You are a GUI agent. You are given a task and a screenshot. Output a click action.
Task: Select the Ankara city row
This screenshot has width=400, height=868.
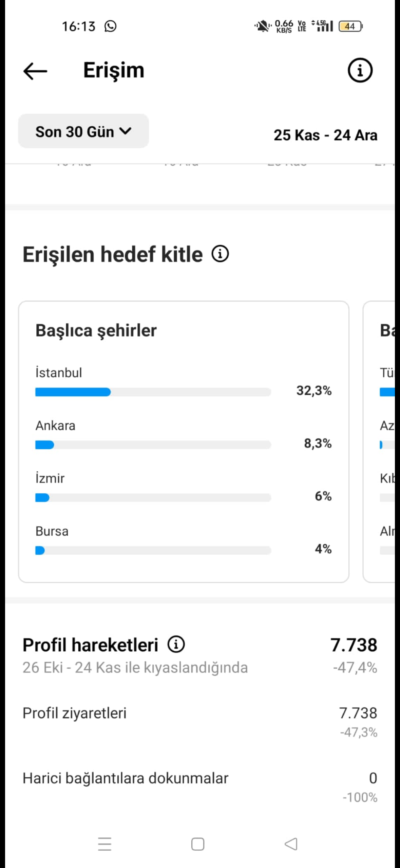click(184, 435)
